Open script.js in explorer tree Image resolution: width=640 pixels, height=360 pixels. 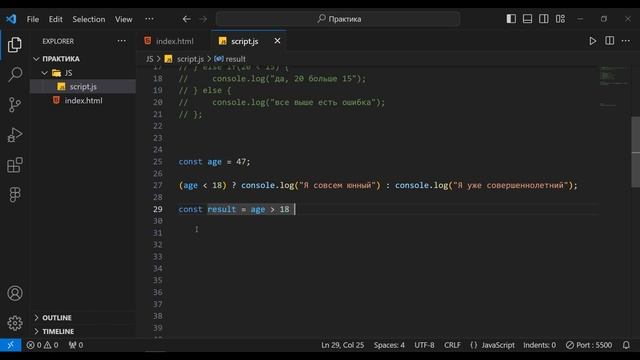(x=83, y=87)
